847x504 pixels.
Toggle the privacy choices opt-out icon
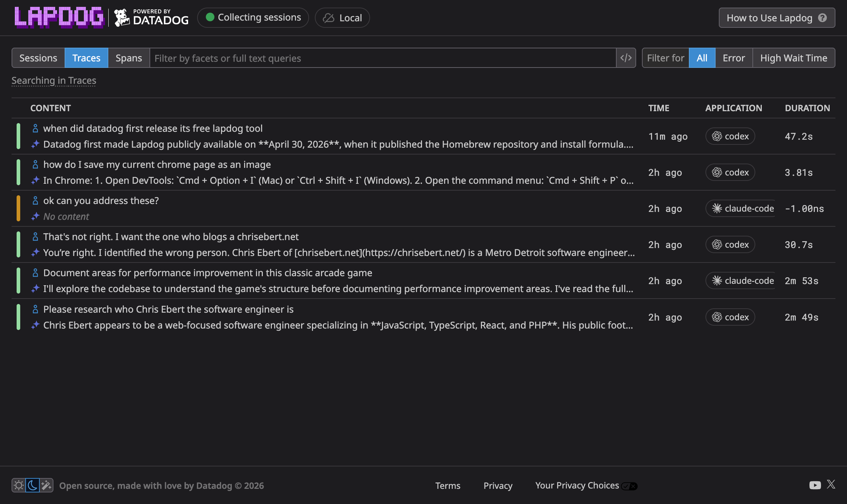coord(629,486)
